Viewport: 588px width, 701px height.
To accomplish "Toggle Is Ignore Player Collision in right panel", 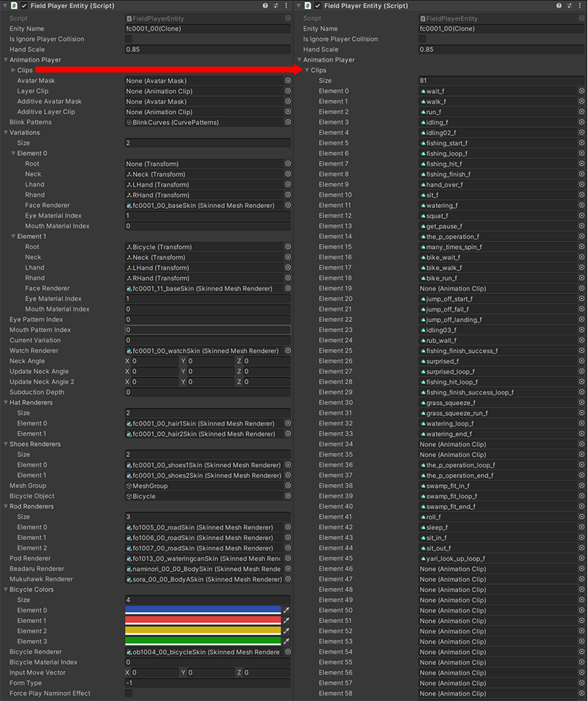I will point(422,39).
